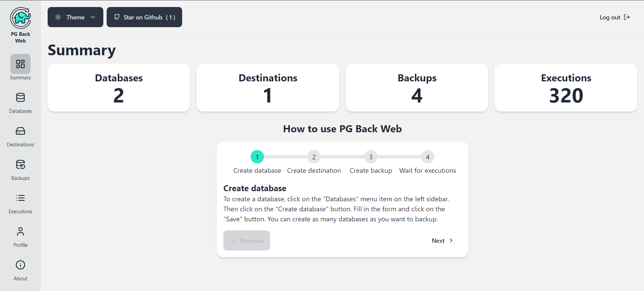Open the Backups summary card
The height and width of the screenshot is (291, 644).
(417, 88)
